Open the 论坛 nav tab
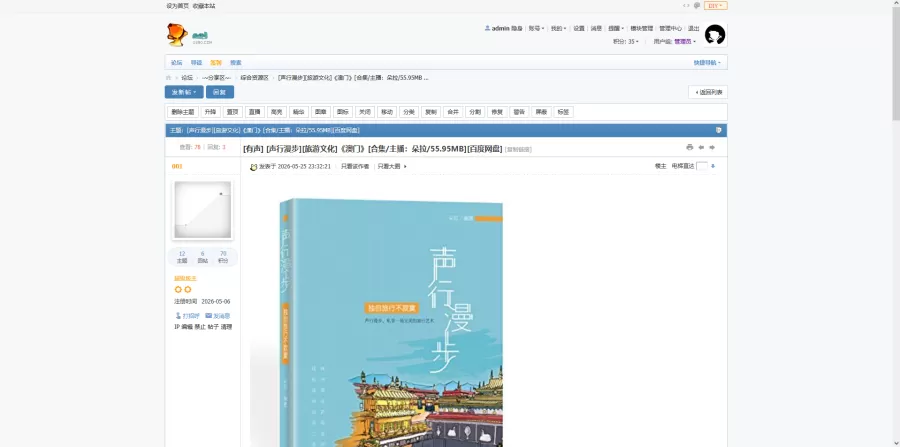900x447 pixels. tap(176, 63)
